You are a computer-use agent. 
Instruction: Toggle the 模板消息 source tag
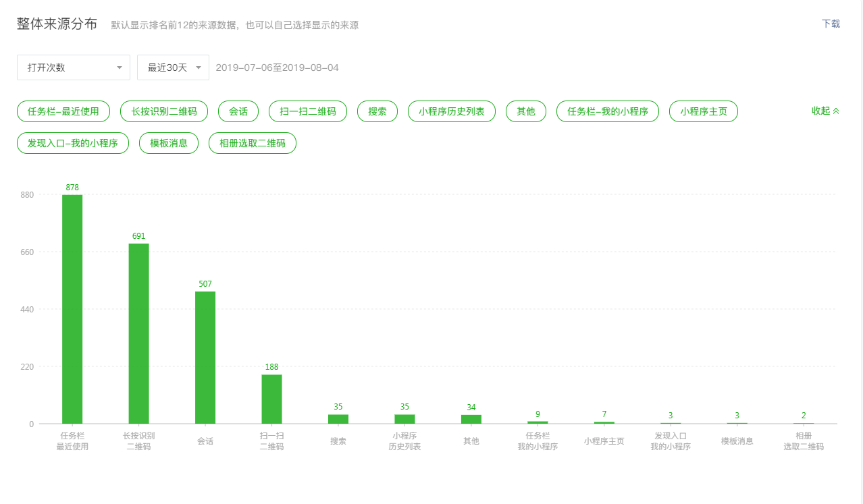coord(169,143)
